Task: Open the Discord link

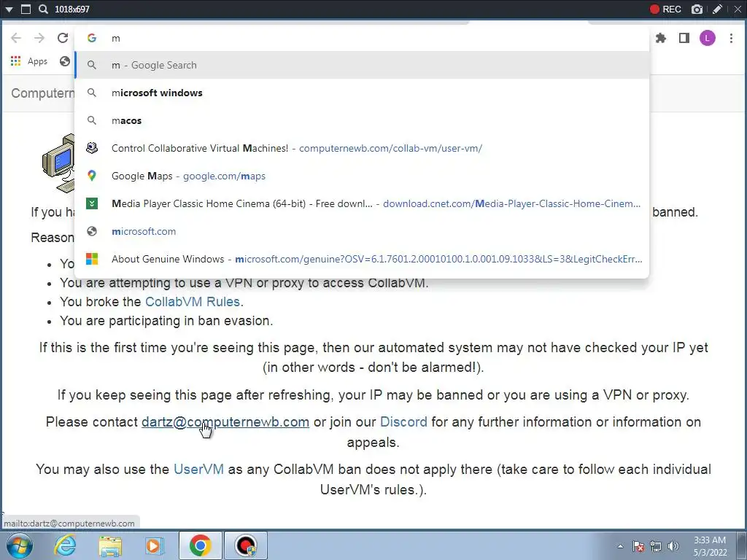Action: 403,422
